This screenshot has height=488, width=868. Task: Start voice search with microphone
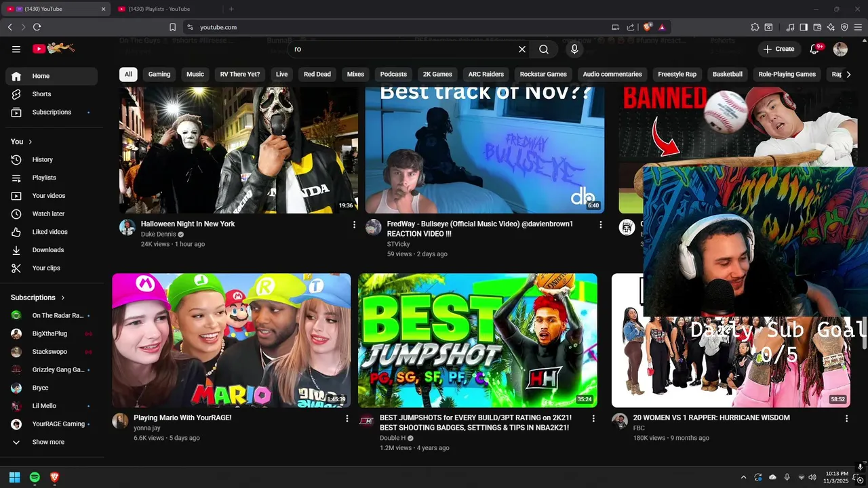click(x=574, y=49)
